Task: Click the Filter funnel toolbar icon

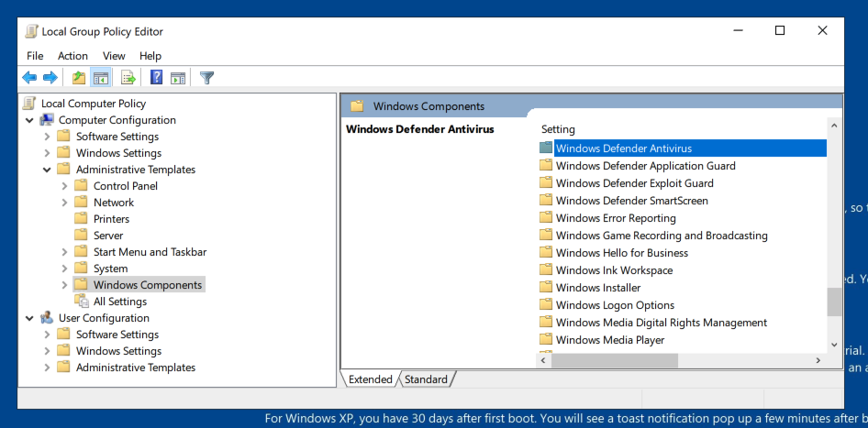Action: (x=207, y=77)
